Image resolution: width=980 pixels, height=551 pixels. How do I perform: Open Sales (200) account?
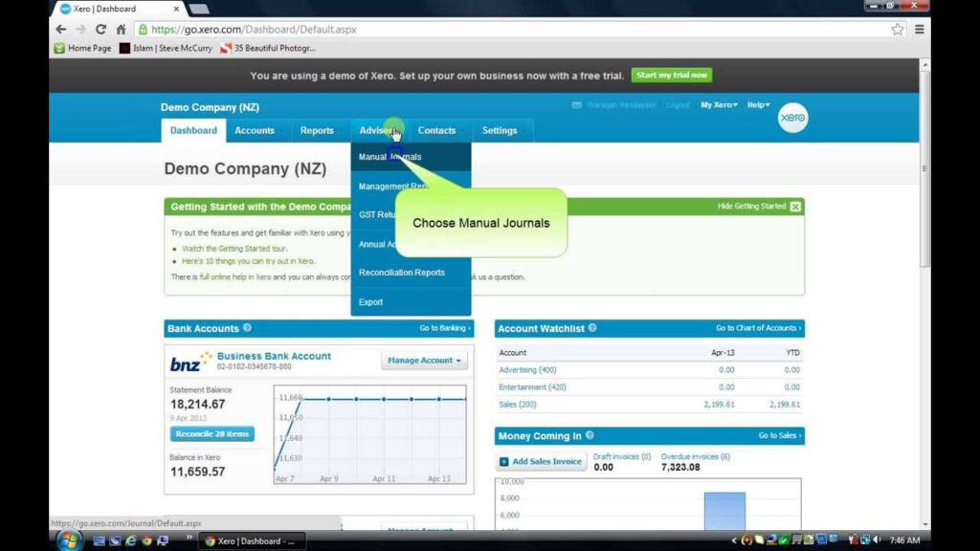(x=518, y=405)
